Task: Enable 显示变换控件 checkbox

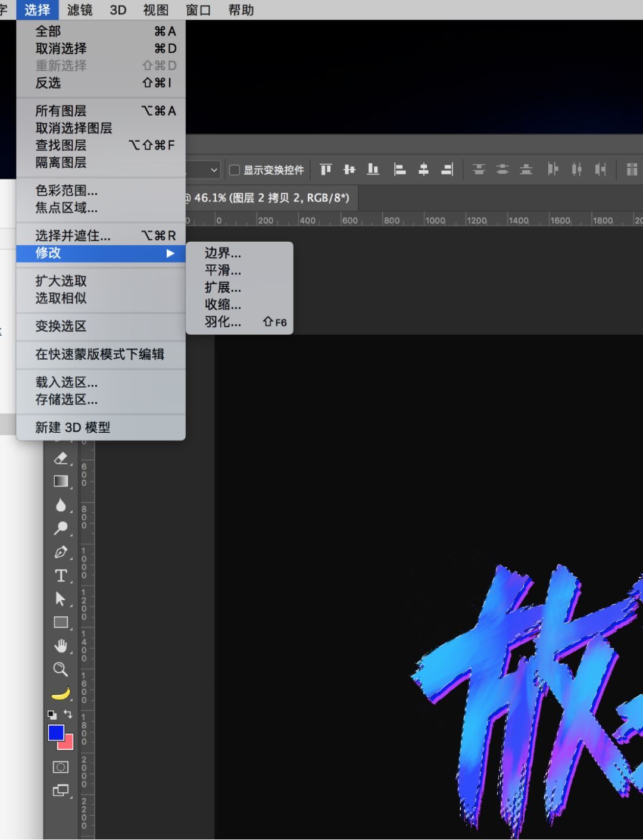Action: (x=234, y=170)
